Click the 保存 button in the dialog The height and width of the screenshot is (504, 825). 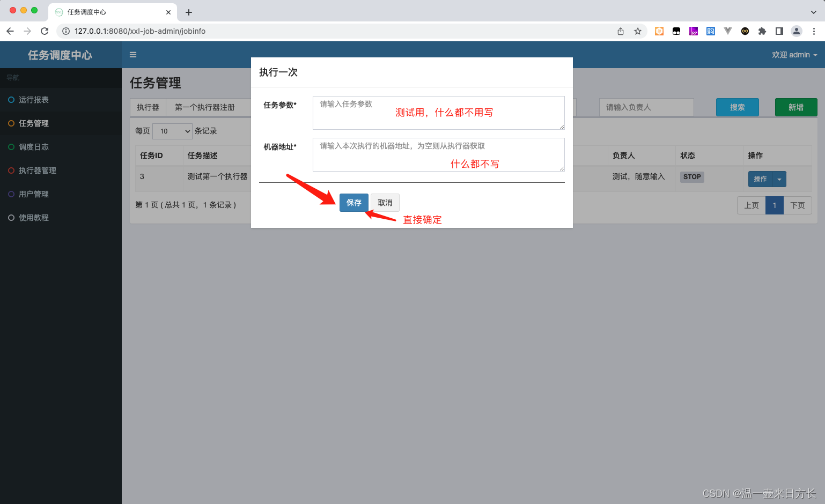(x=354, y=203)
